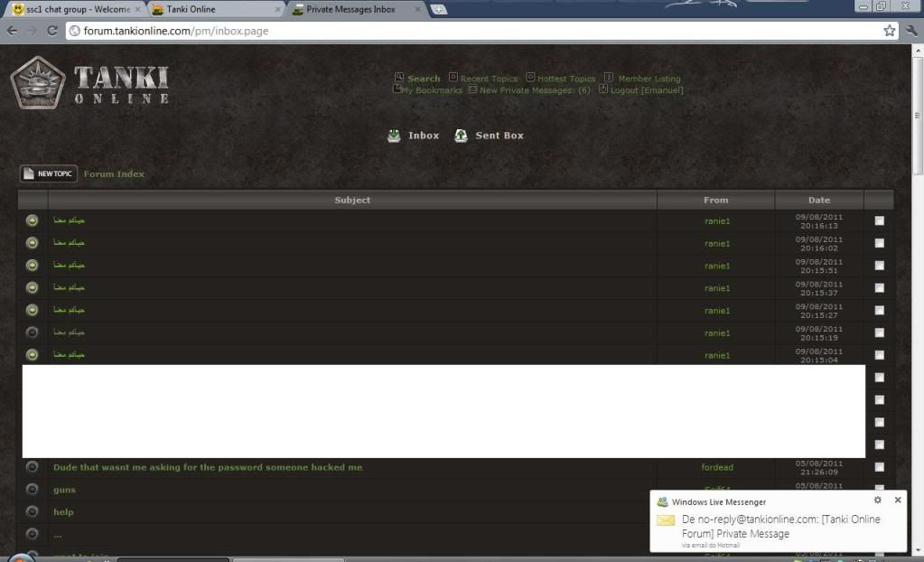Open the Sent Box icon
Screen dimensions: 924x562
click(461, 136)
